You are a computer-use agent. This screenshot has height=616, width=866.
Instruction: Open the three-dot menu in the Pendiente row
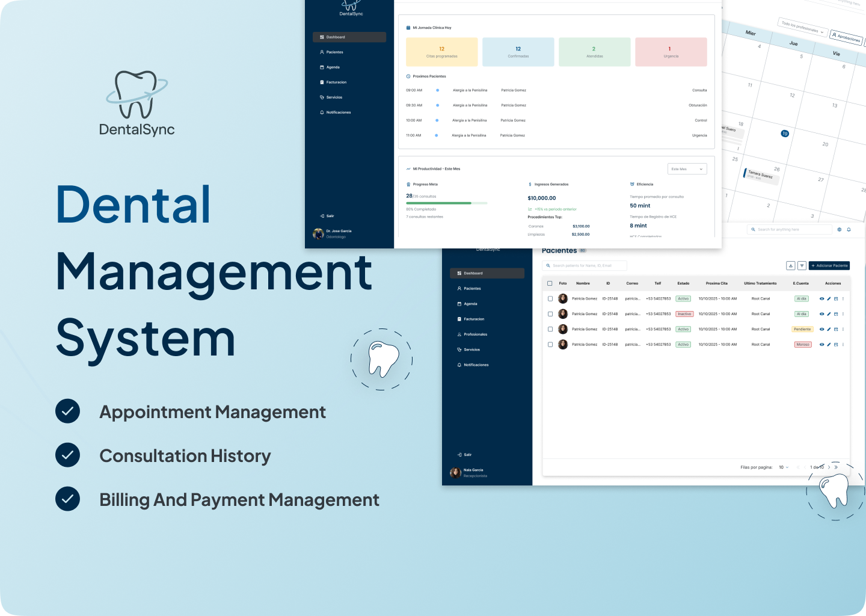[x=843, y=329]
